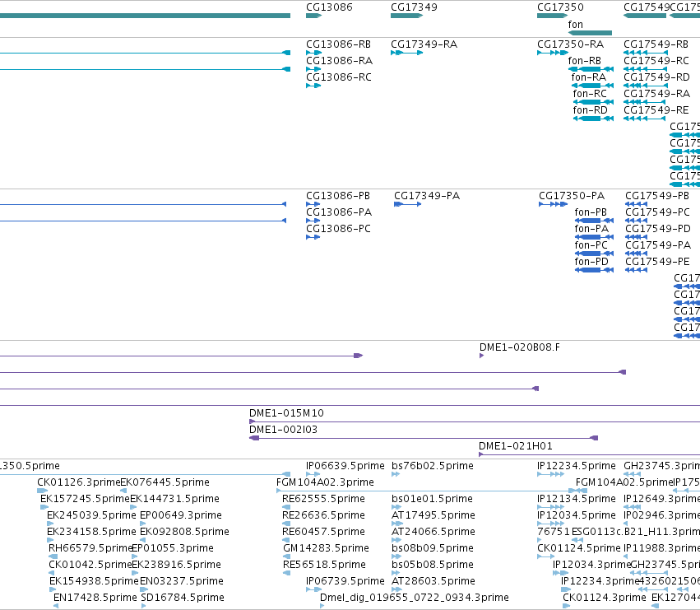Image resolution: width=700 pixels, height=610 pixels.
Task: Click EST bs76b02.5prime
Action: (433, 466)
